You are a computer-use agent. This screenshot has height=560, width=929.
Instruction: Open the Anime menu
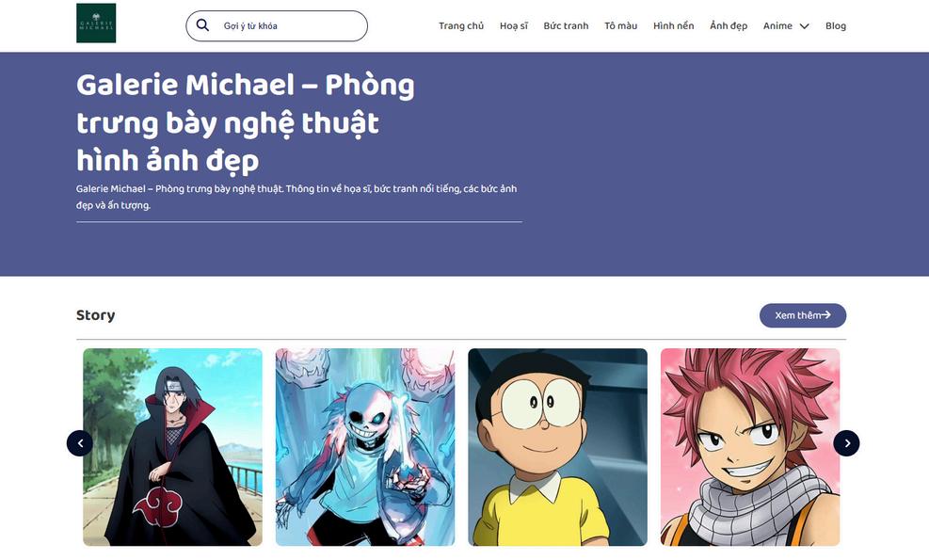pos(777,26)
